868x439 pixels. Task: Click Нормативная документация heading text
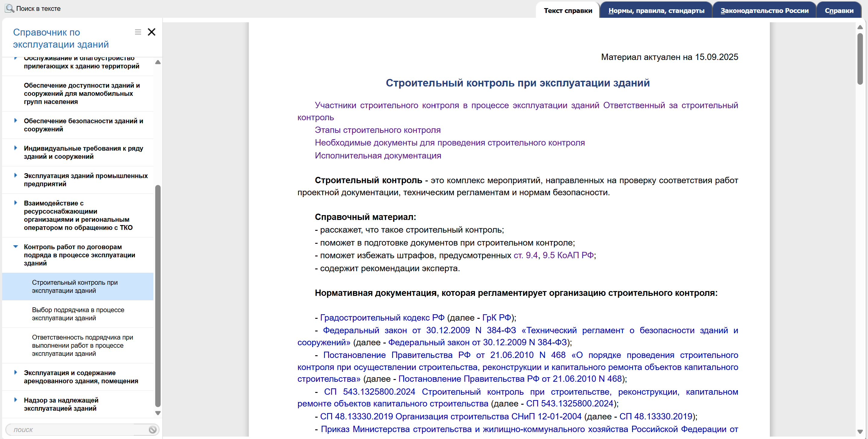coord(516,293)
